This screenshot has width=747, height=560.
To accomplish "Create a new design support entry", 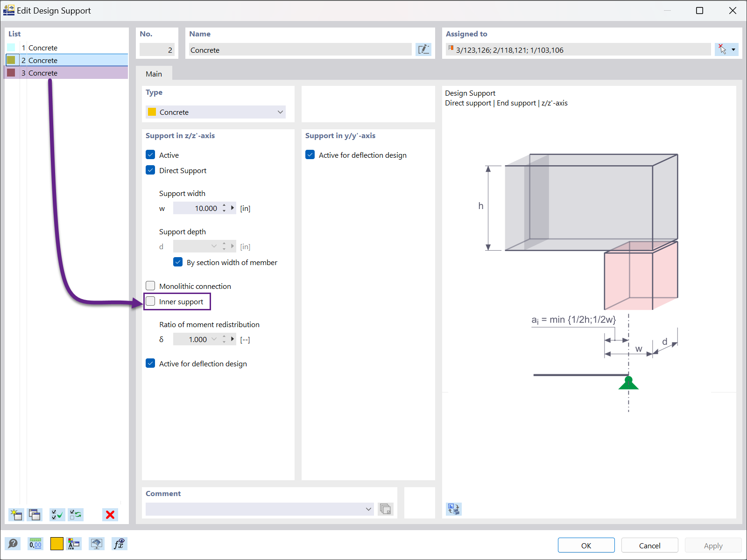I will [x=16, y=515].
